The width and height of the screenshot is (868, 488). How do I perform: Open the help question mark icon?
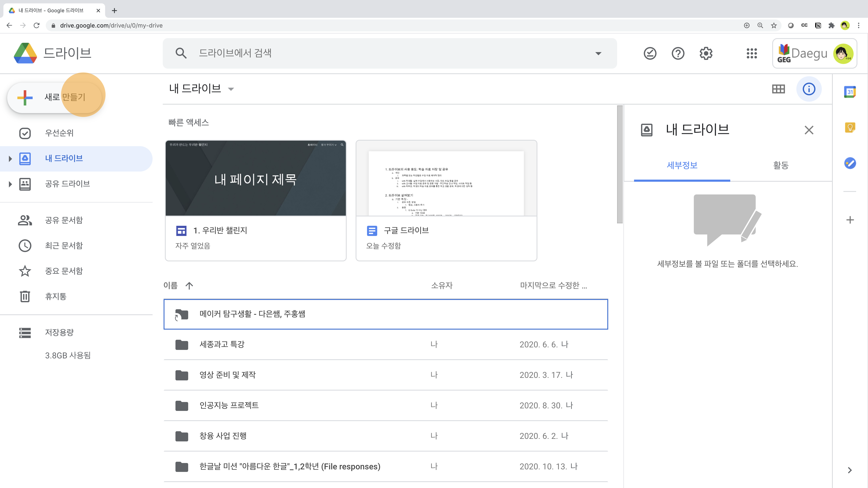tap(678, 53)
